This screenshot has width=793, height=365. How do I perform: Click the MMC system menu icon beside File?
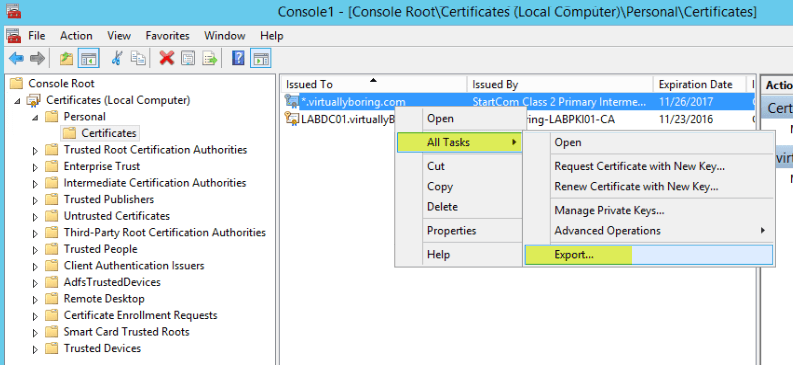point(13,36)
